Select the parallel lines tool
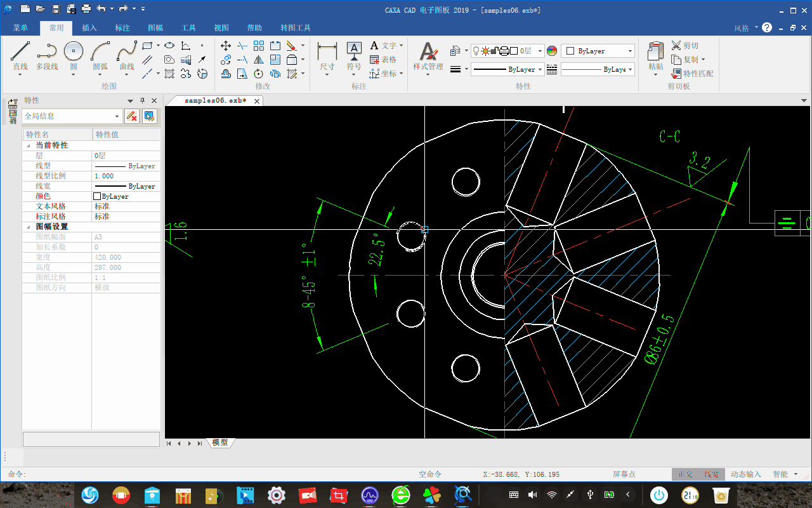812x508 pixels. (147, 60)
